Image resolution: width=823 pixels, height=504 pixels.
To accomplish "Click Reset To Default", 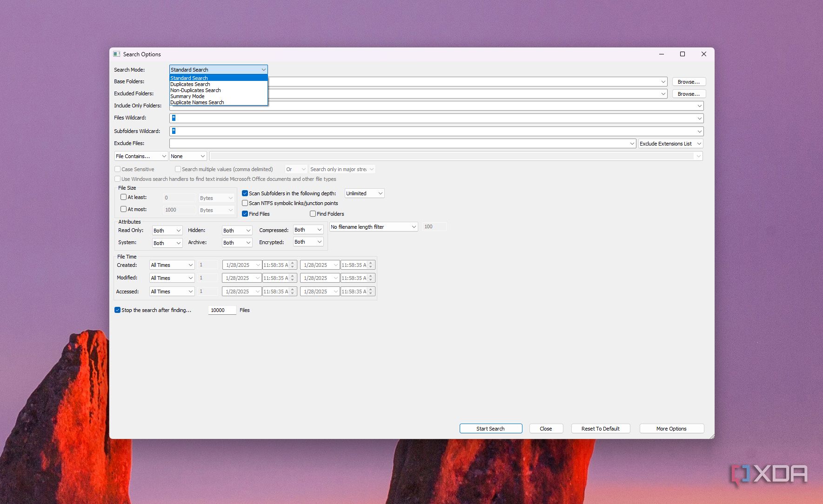I will point(600,428).
